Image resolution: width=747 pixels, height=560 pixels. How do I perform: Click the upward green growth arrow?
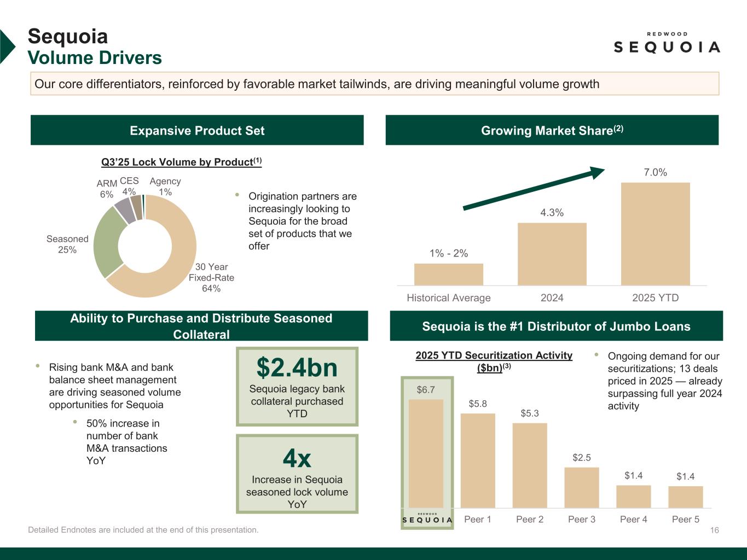(533, 189)
